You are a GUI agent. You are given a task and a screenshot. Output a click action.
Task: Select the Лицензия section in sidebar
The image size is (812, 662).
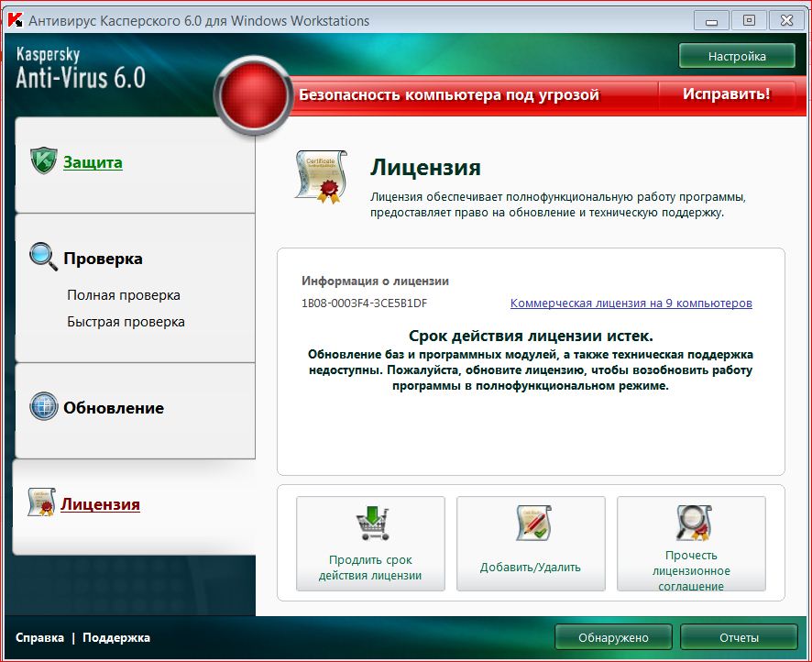coord(101,504)
